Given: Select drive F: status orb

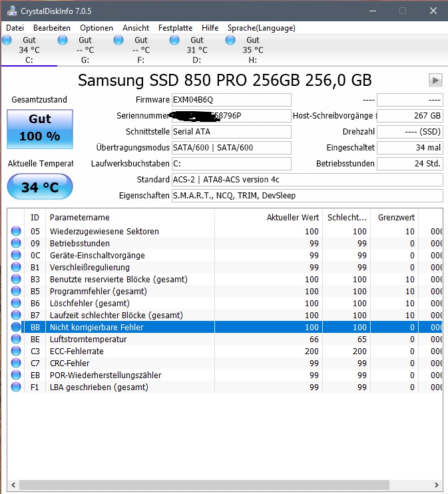Looking at the screenshot, I should 118,40.
